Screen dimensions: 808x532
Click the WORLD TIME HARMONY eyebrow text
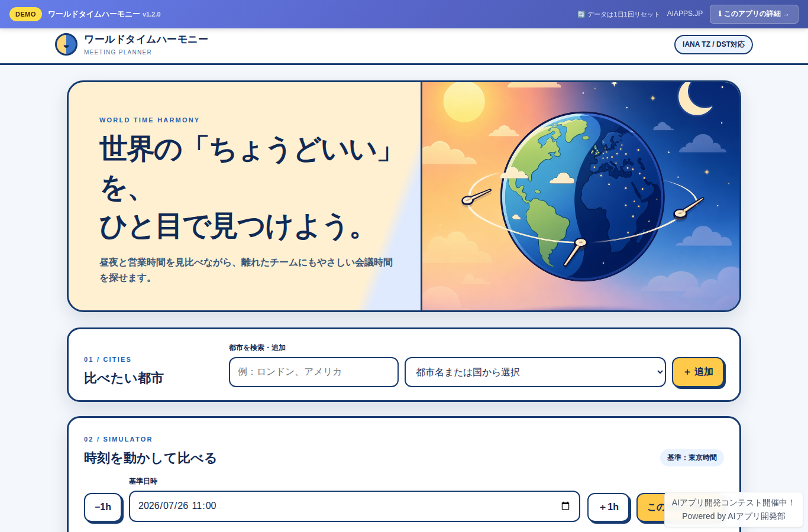click(150, 120)
